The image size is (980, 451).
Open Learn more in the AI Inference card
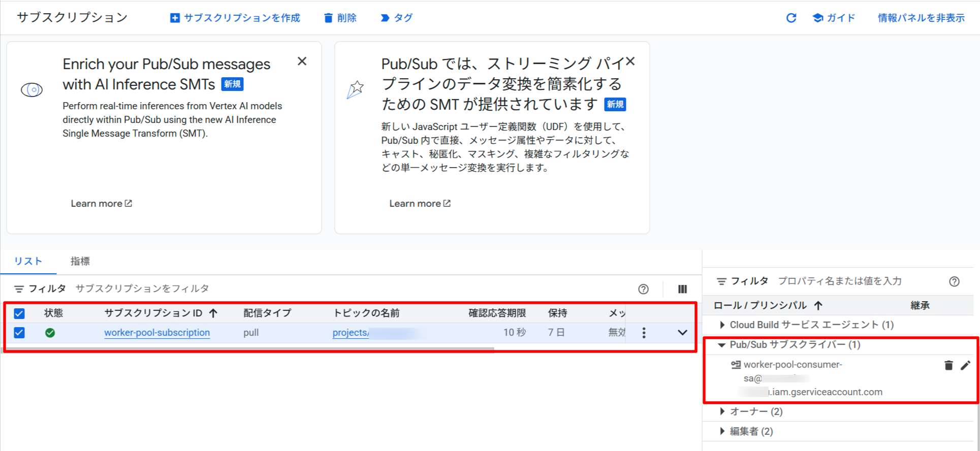coord(101,203)
